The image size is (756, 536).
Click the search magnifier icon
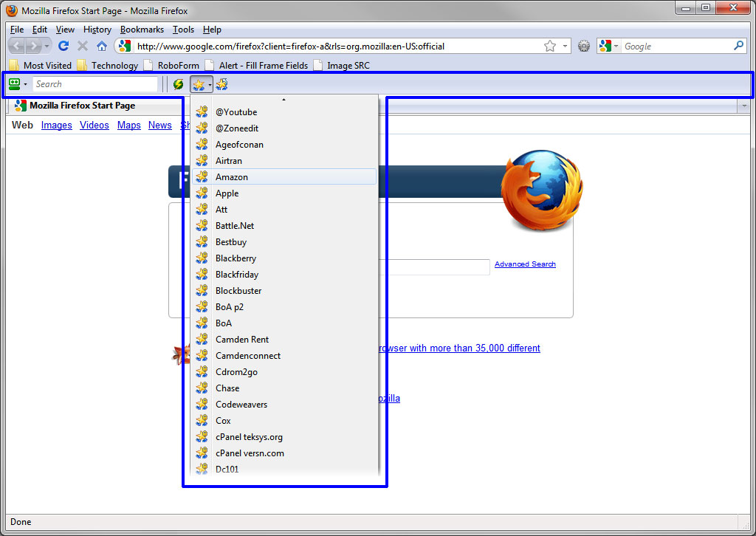click(x=738, y=46)
